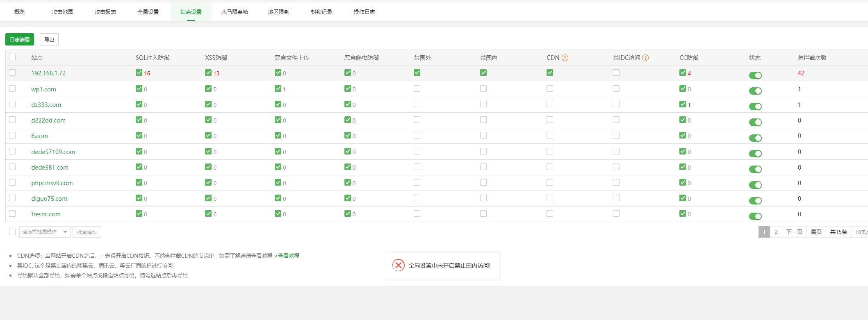The height and width of the screenshot is (320, 868).
Task: Uncheck SQL注入防御 for 192.168.1.72
Action: click(139, 73)
